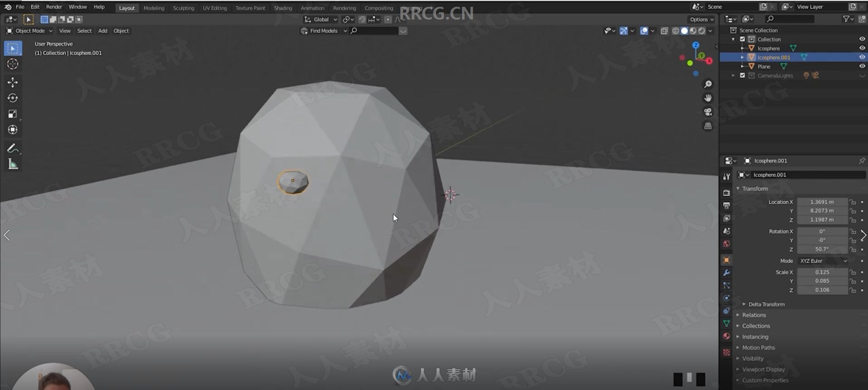Toggle visibility of Icosphere object
The image size is (868, 390).
862,48
